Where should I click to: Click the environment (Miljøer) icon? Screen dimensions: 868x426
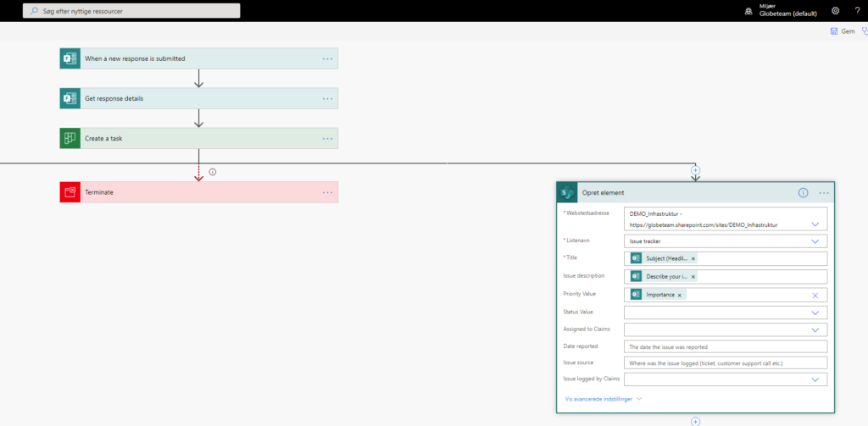click(749, 11)
